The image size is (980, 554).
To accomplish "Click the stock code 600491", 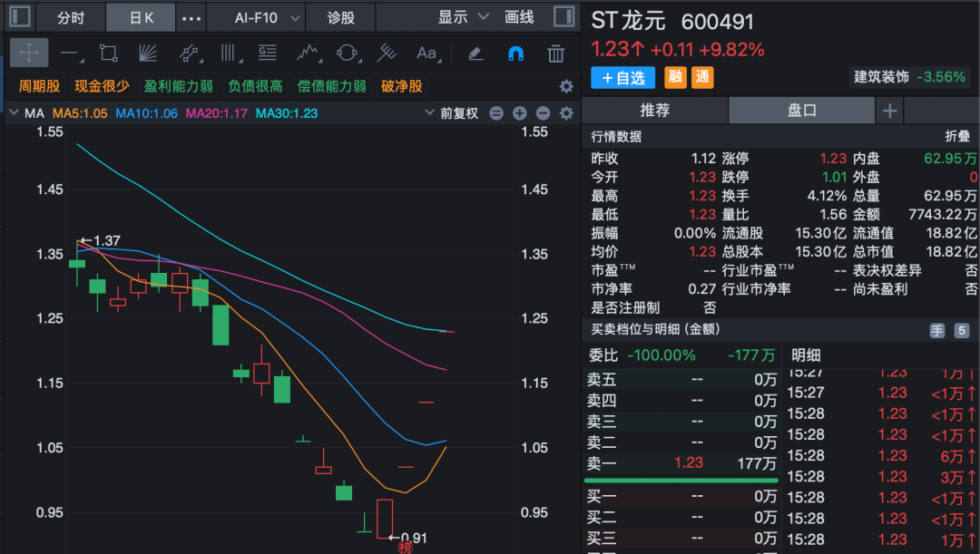I will tap(717, 22).
